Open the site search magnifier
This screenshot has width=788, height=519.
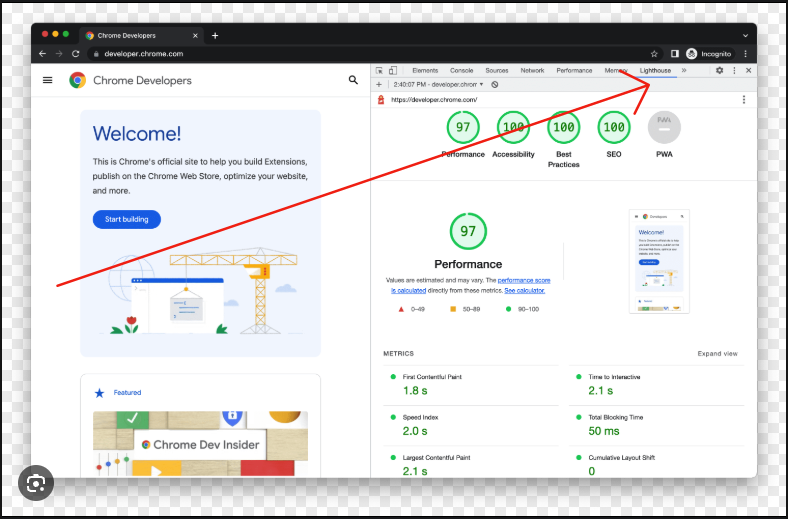pos(353,80)
